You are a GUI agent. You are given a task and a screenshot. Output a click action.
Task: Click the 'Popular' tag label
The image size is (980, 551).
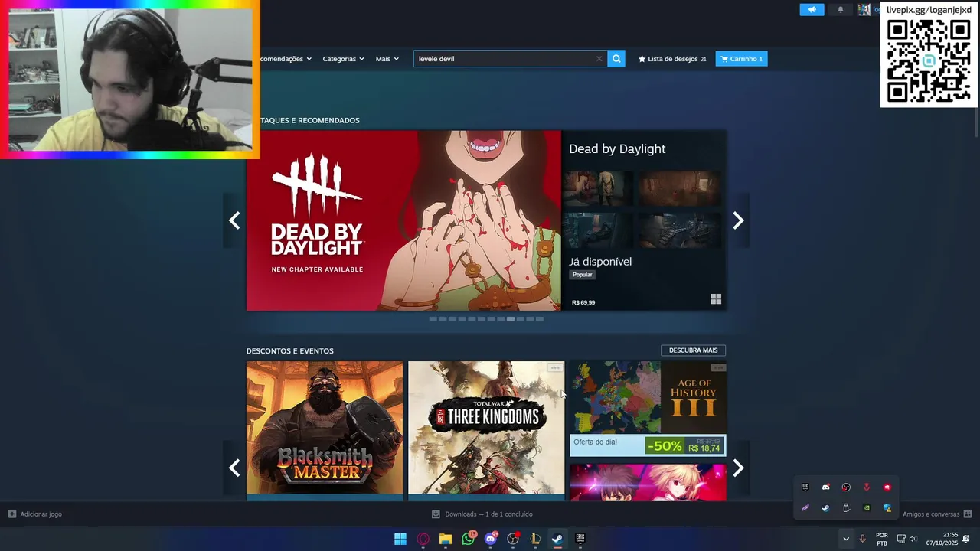583,275
